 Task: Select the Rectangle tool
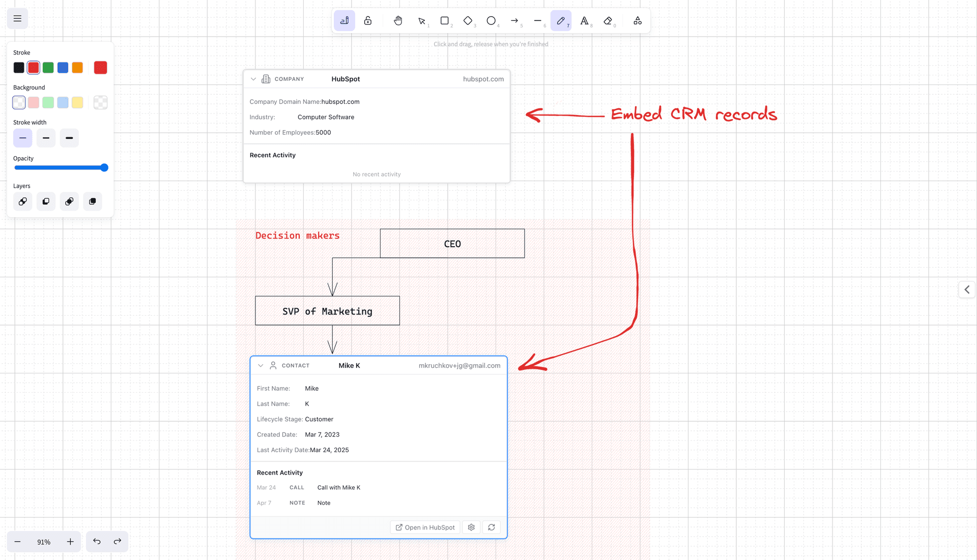click(444, 21)
